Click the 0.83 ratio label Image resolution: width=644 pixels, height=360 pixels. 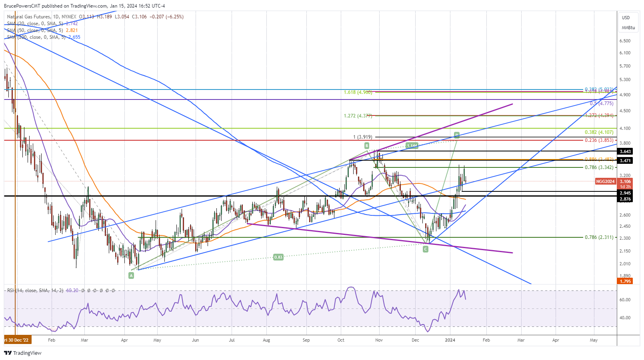click(x=278, y=257)
